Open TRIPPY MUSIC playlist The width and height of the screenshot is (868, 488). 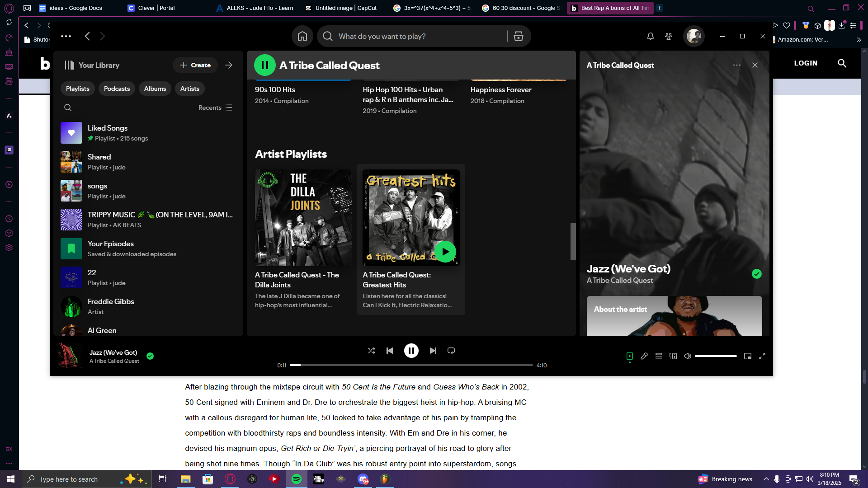pos(148,220)
